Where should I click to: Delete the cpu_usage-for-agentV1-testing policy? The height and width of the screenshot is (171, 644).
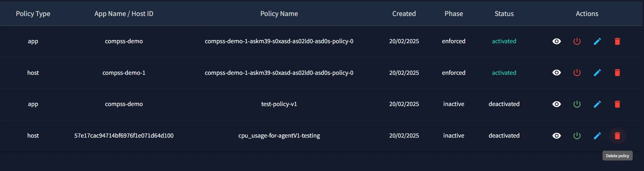pyautogui.click(x=617, y=136)
